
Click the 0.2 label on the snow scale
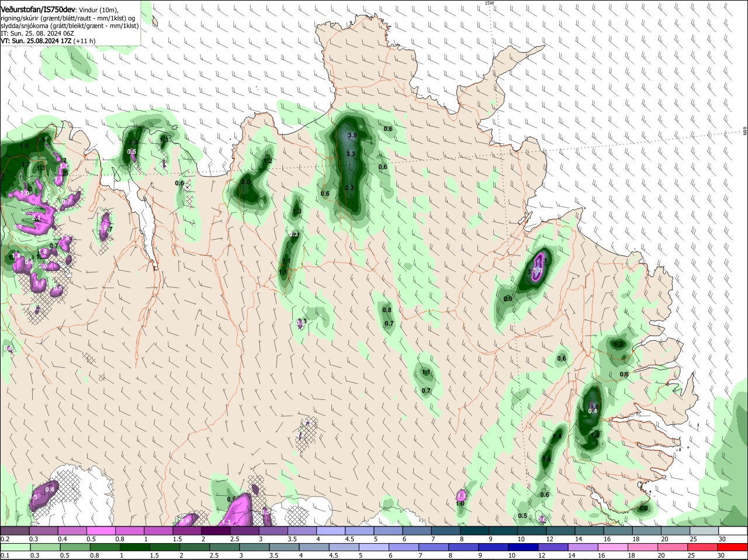pos(5,538)
